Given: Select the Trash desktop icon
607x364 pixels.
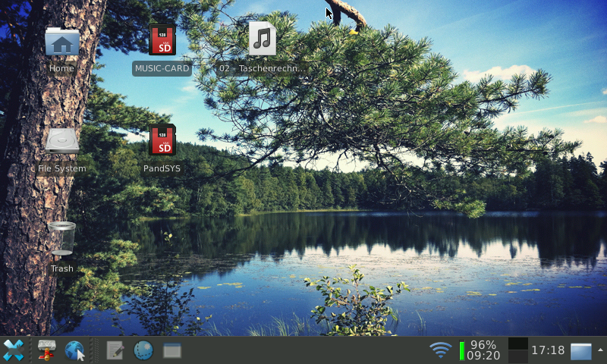Looking at the screenshot, I should click(x=61, y=239).
